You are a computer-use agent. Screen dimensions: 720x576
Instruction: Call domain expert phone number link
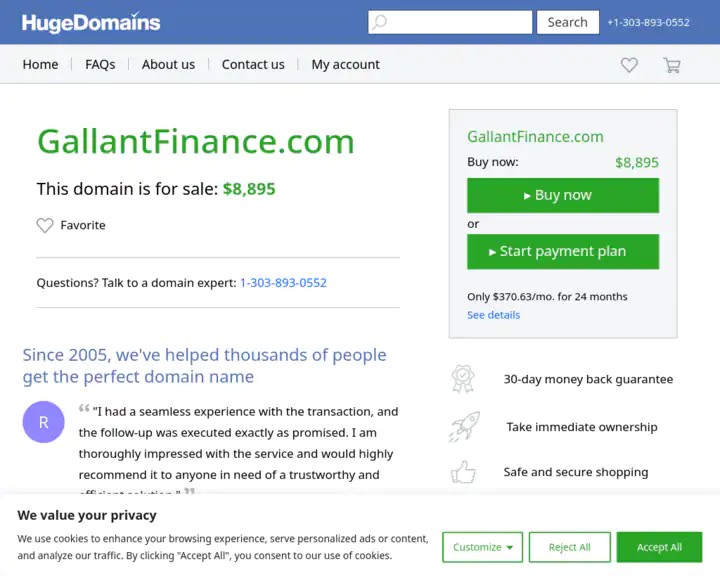[283, 283]
